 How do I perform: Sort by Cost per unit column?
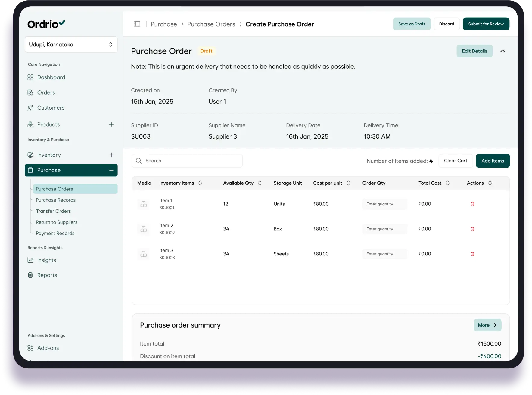tap(348, 183)
